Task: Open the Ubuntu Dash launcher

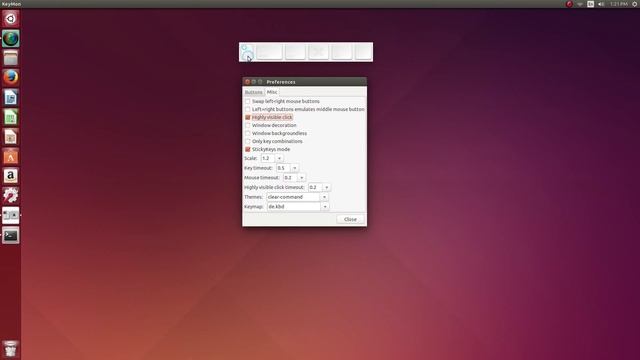Action: click(11, 19)
